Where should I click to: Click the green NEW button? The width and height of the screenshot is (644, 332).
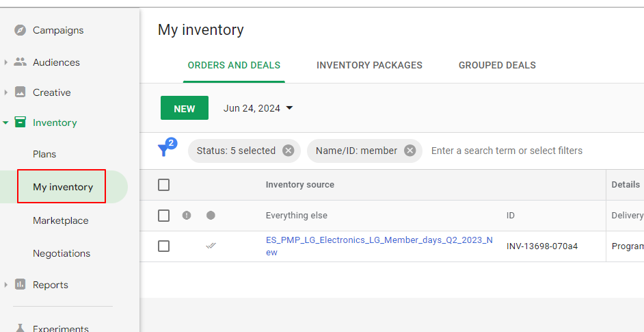[x=185, y=108]
